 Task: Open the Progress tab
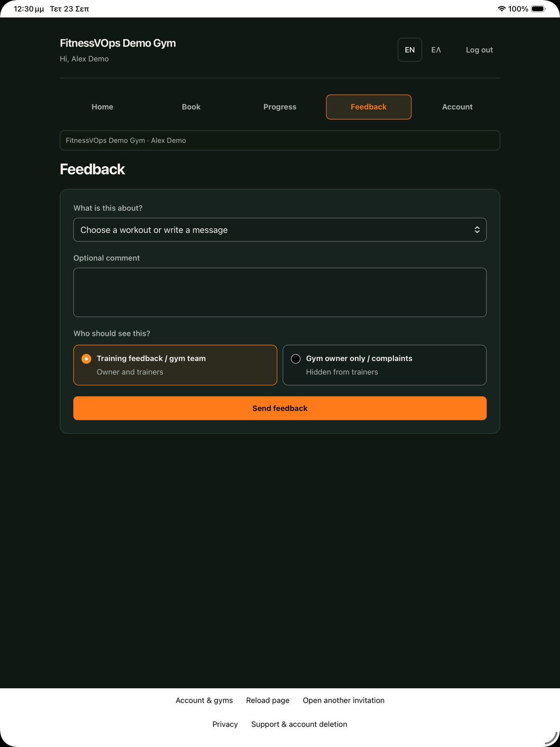coord(280,107)
